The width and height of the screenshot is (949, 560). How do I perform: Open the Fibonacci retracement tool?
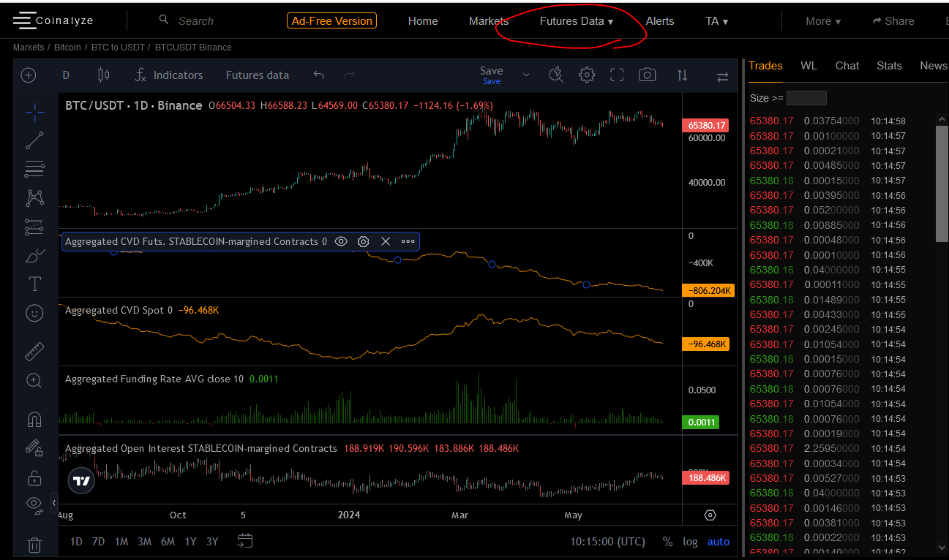34,169
